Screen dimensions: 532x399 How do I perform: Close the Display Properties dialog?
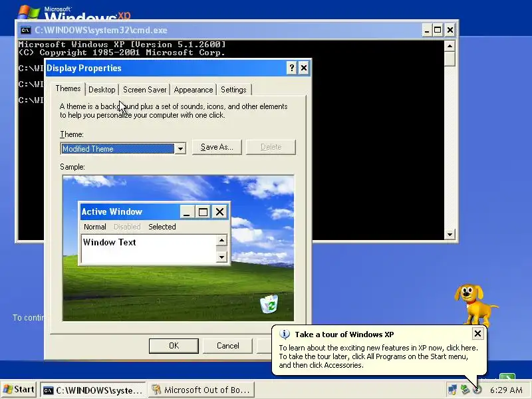[x=304, y=68]
